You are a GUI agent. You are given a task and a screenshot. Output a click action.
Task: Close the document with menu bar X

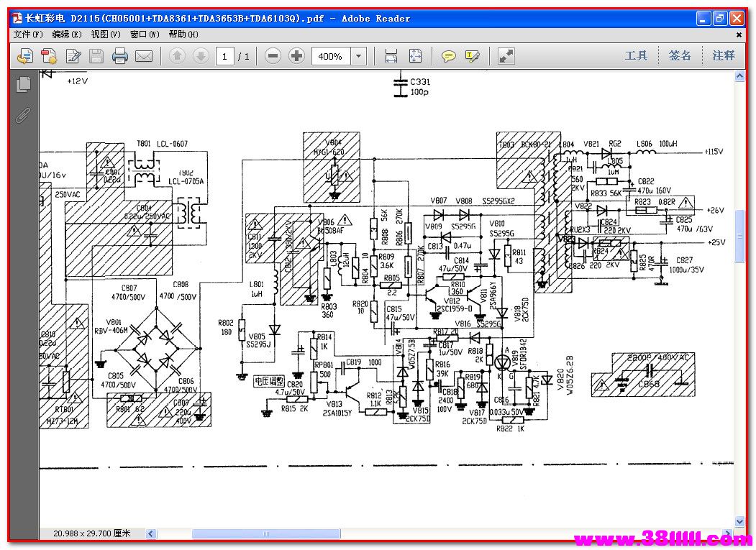(739, 35)
